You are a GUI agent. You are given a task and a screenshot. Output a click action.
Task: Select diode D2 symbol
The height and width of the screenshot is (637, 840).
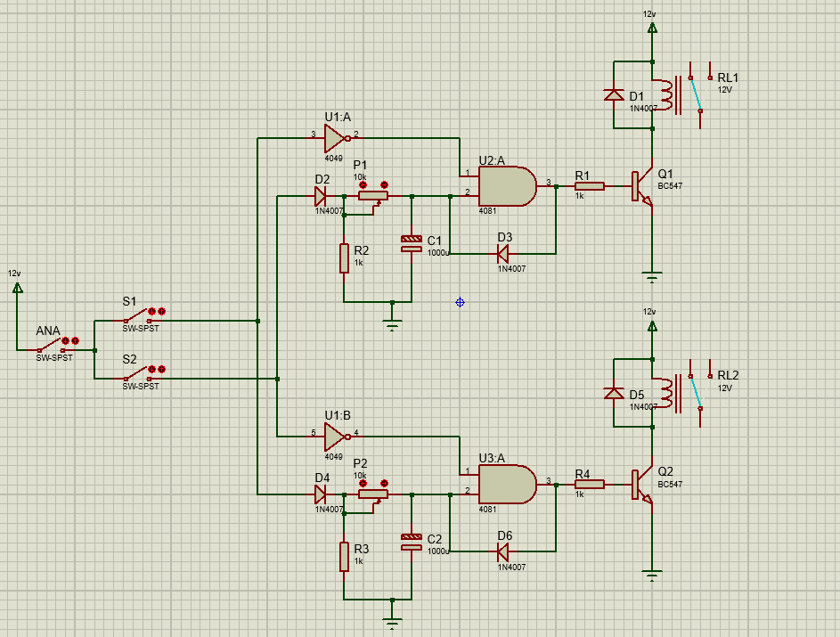[x=321, y=196]
